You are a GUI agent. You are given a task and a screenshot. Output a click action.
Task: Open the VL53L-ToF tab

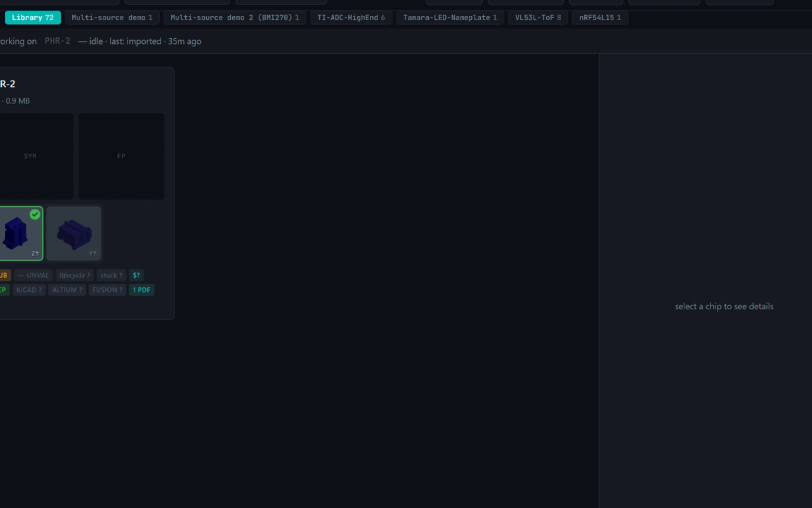pos(538,18)
